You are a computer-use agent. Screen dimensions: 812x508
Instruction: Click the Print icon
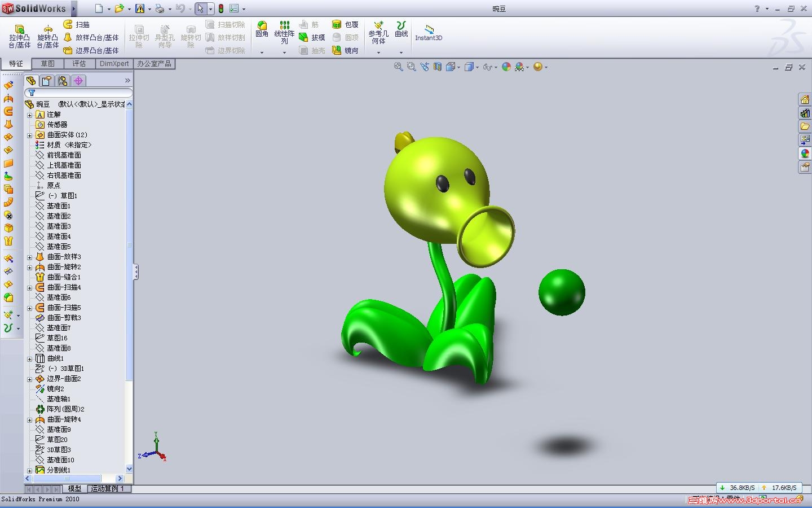[x=160, y=8]
